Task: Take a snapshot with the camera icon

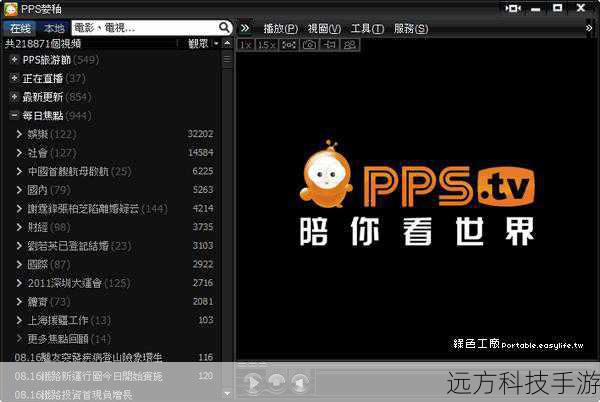Action: tap(309, 45)
